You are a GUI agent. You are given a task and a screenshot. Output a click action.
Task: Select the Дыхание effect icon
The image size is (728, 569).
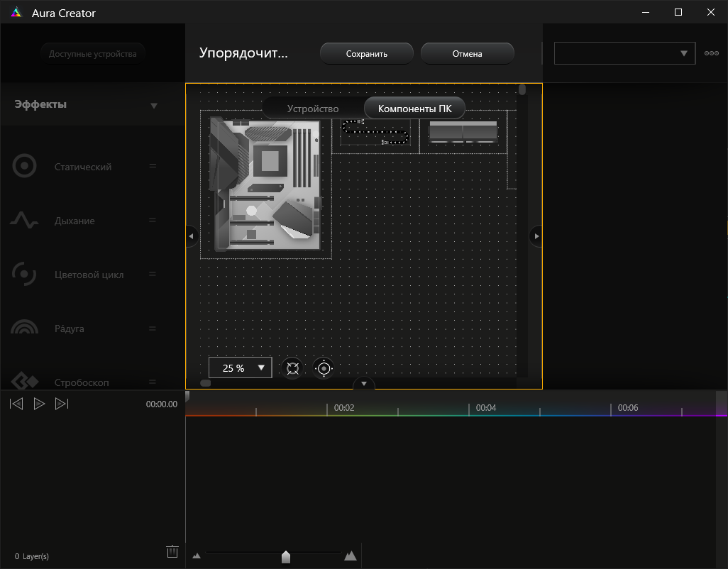pyautogui.click(x=23, y=220)
